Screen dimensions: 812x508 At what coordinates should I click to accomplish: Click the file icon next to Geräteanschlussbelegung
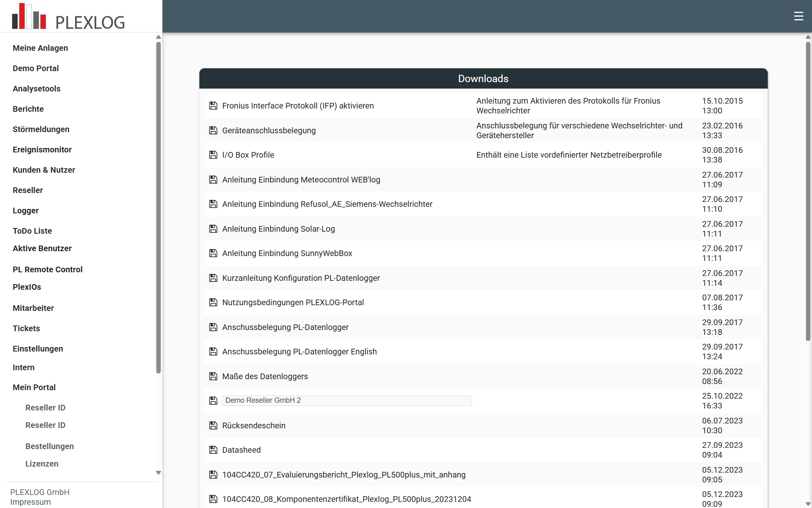click(213, 130)
